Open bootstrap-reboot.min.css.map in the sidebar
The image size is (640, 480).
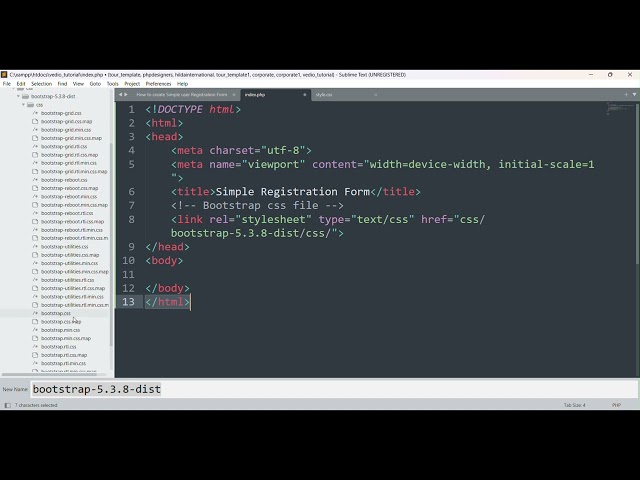74,205
